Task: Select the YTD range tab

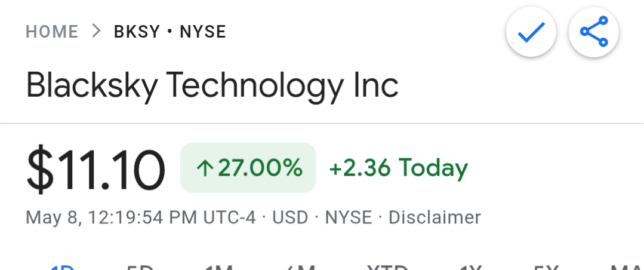Action: pyautogui.click(x=387, y=267)
